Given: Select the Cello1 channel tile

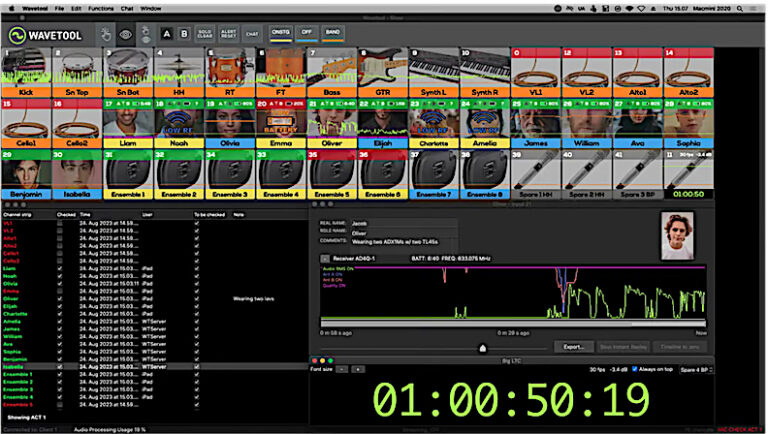Looking at the screenshot, I should (x=26, y=123).
